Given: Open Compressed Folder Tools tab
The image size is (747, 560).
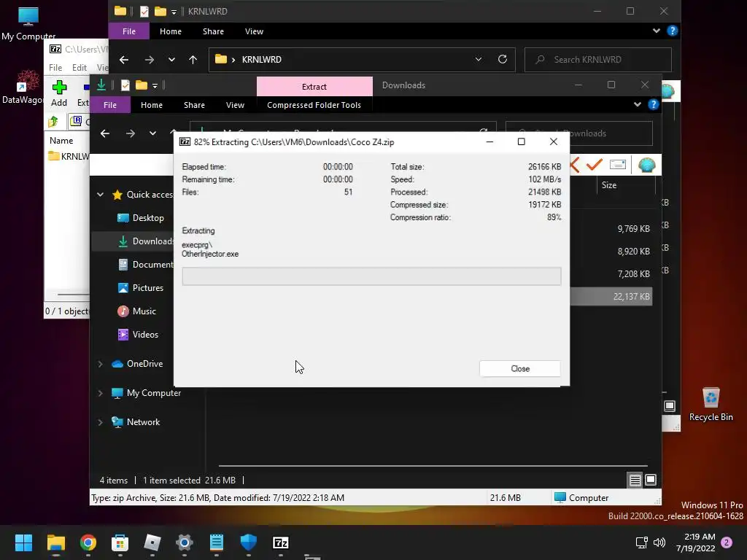Looking at the screenshot, I should 314,105.
